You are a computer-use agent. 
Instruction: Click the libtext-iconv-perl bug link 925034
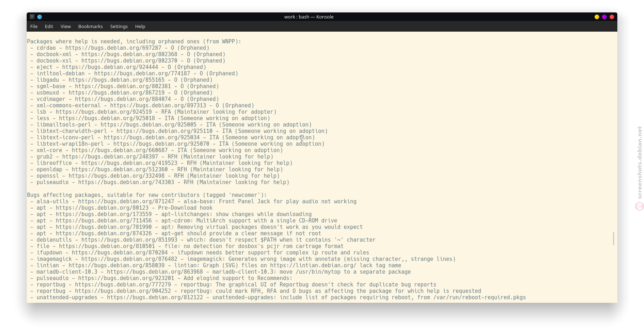pyautogui.click(x=152, y=138)
